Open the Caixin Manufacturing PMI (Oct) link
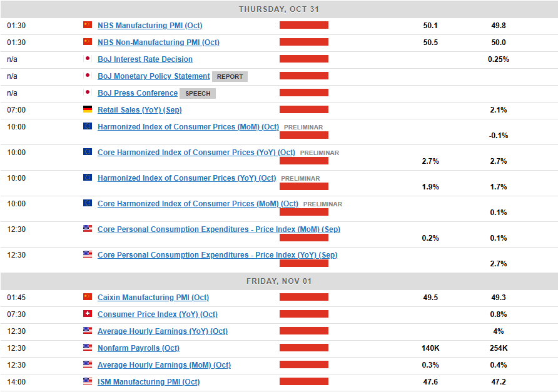The image size is (558, 392). pyautogui.click(x=153, y=298)
